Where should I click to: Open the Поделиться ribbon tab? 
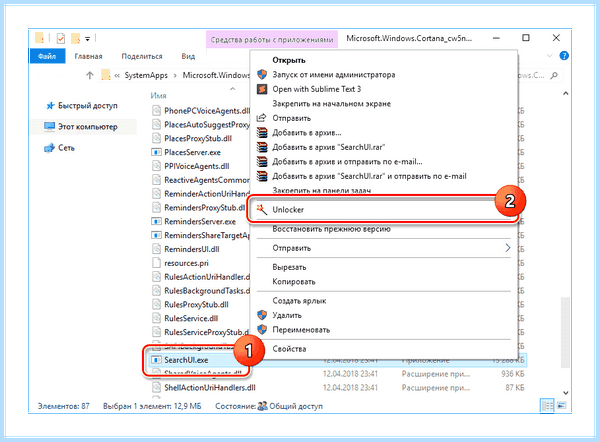click(x=142, y=56)
